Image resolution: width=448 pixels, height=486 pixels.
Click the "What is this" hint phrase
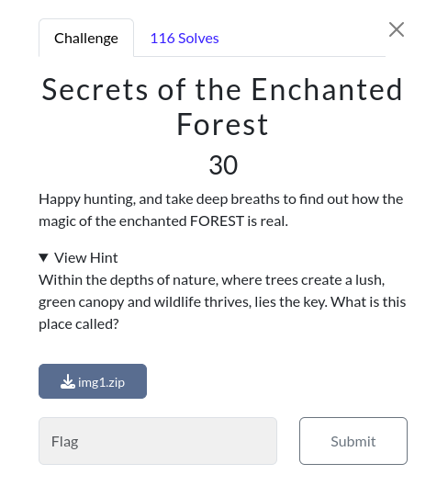point(368,302)
